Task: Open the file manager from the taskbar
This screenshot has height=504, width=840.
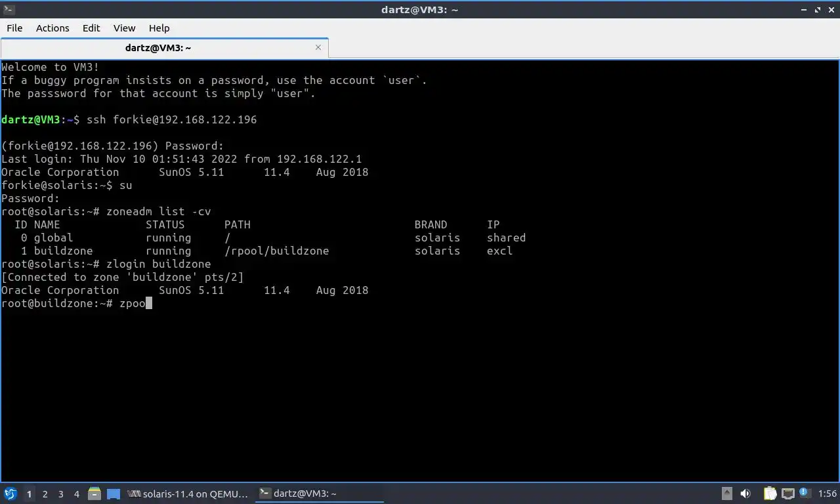Action: pos(94,493)
